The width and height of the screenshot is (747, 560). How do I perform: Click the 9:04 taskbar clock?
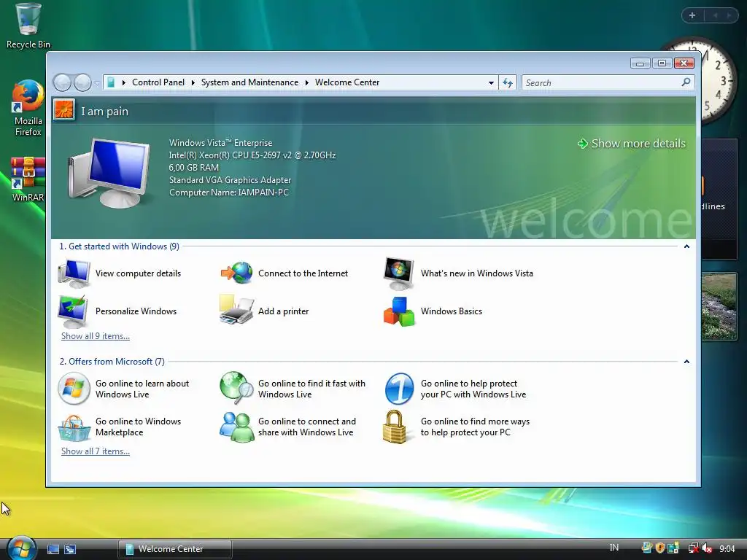coord(727,548)
